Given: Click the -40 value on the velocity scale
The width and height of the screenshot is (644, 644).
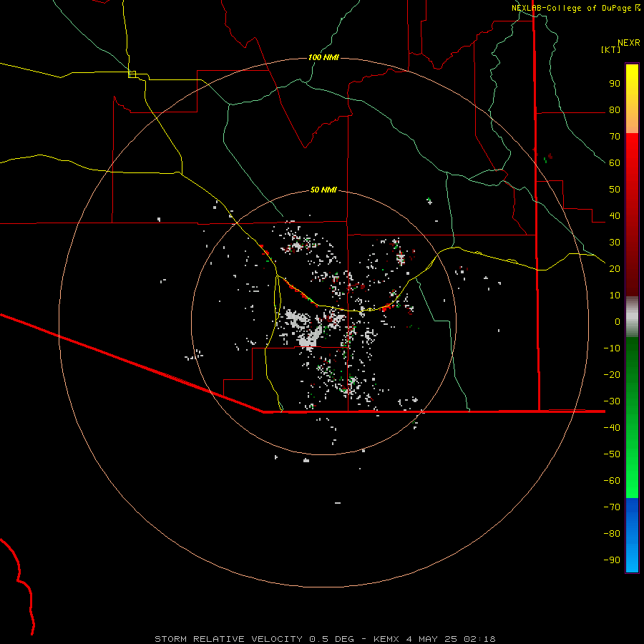Looking at the screenshot, I should point(612,428).
